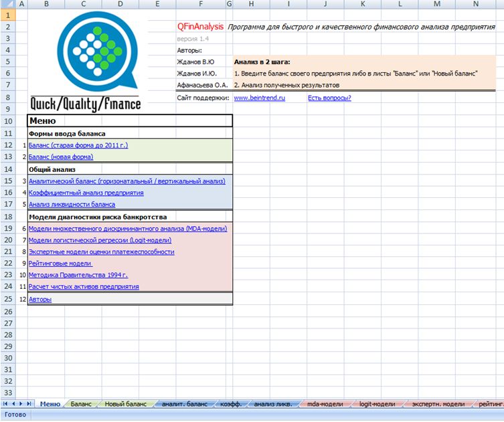
Task: Click the QFinAnalysis red title text
Action: [200, 27]
